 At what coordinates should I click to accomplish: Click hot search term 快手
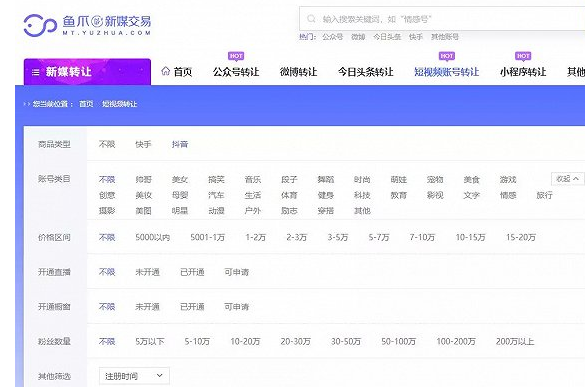point(416,37)
